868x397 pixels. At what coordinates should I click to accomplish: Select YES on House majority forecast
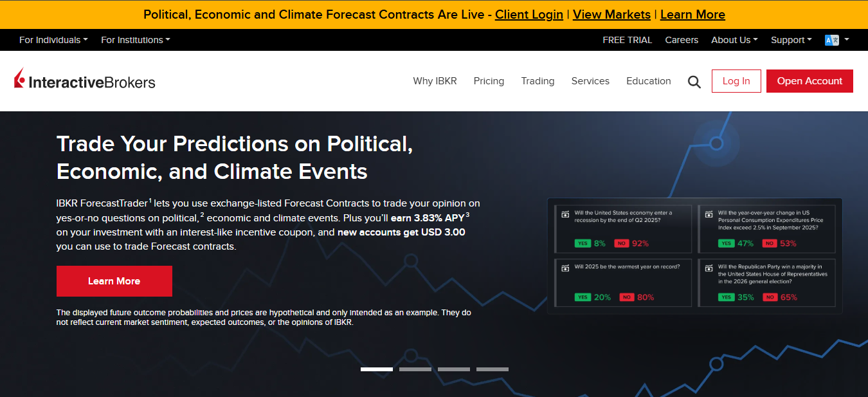click(x=726, y=297)
